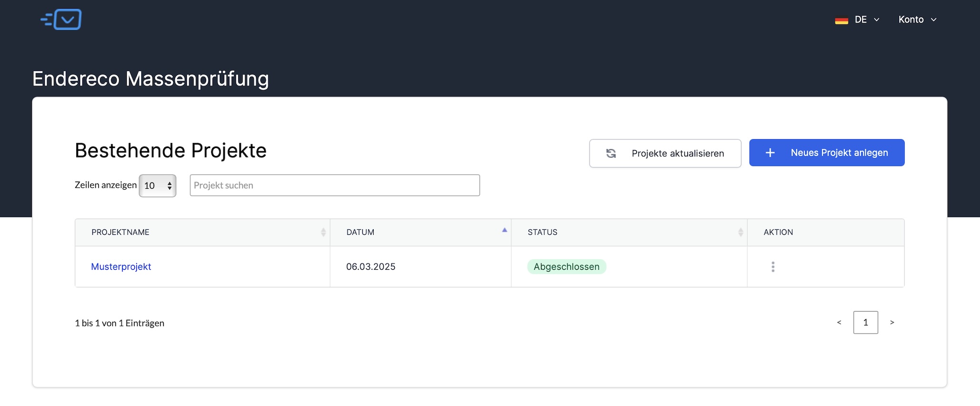The image size is (980, 406).
Task: Go to previous page arrow
Action: [x=839, y=323]
